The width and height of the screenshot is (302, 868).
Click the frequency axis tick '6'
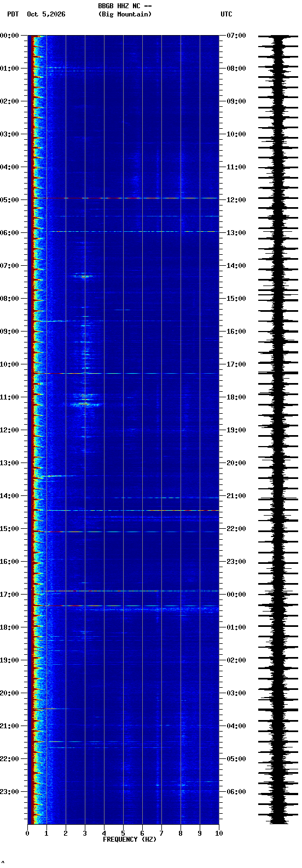click(x=142, y=833)
